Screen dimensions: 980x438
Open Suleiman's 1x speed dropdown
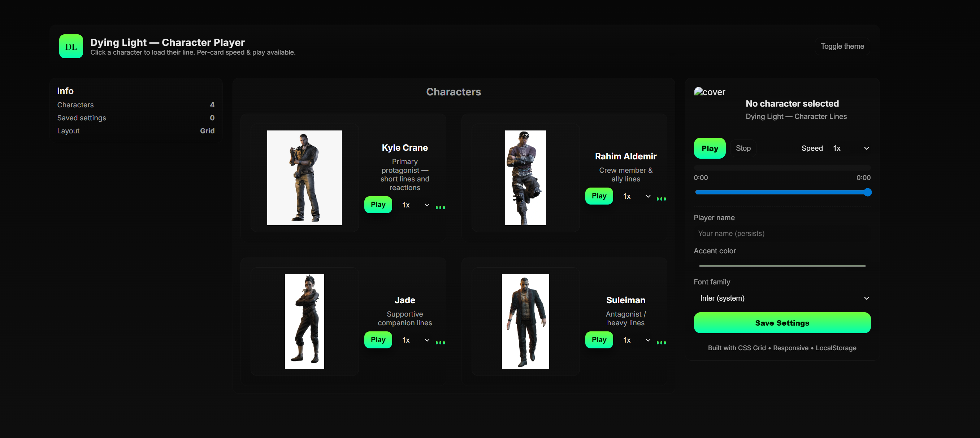[x=637, y=340]
